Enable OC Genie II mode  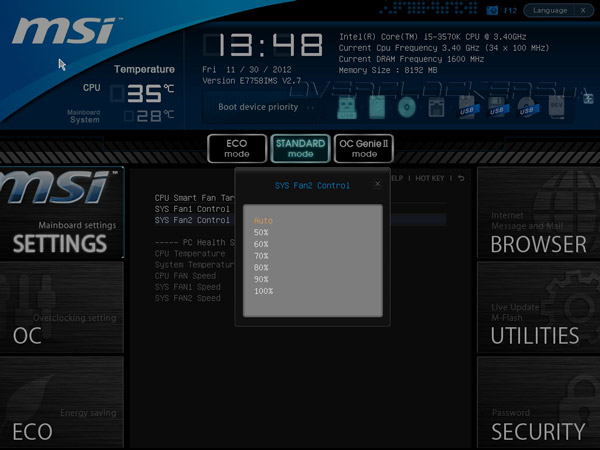[364, 148]
